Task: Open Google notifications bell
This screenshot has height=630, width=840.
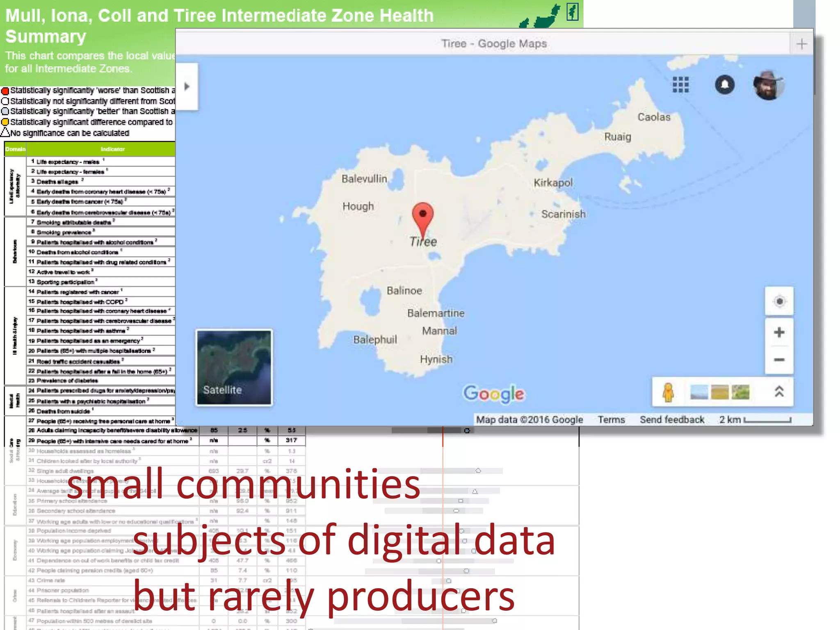Action: coord(725,85)
